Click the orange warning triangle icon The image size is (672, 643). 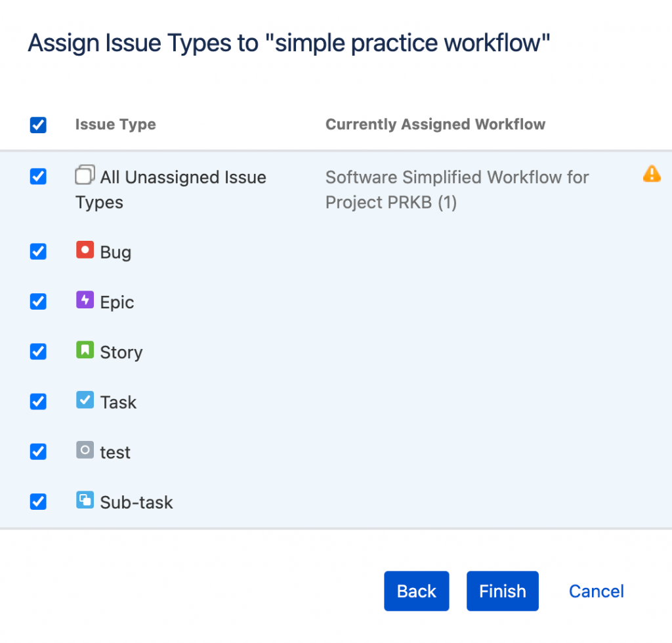[652, 174]
